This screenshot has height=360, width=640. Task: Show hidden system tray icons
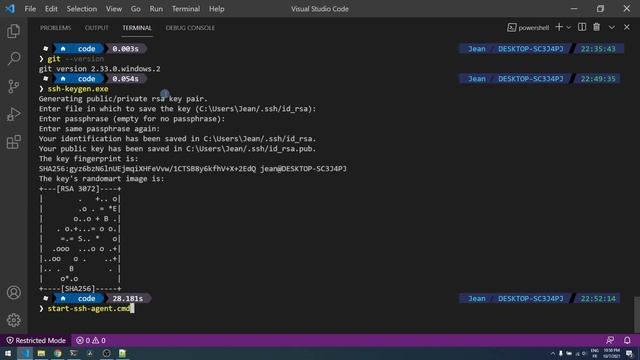coord(553,353)
